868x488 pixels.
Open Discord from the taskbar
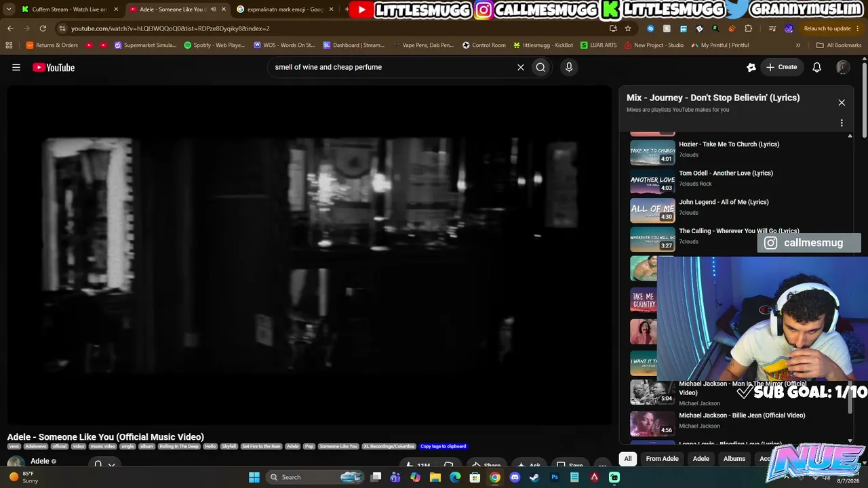point(515,477)
